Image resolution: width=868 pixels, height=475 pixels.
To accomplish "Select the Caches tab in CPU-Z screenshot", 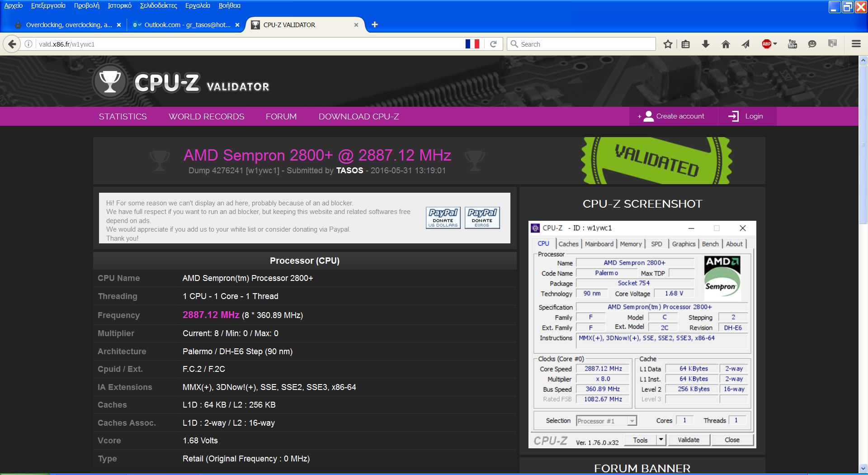I will (568, 244).
